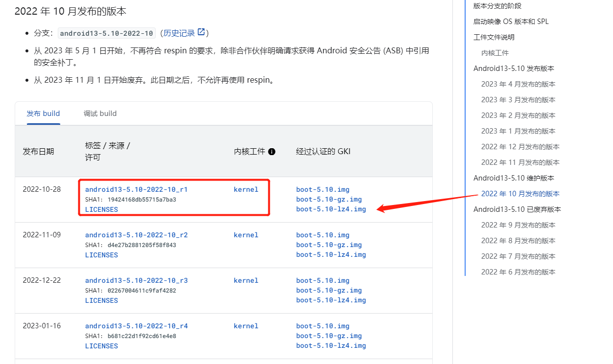Switch to the 调试 build tab

click(x=100, y=114)
